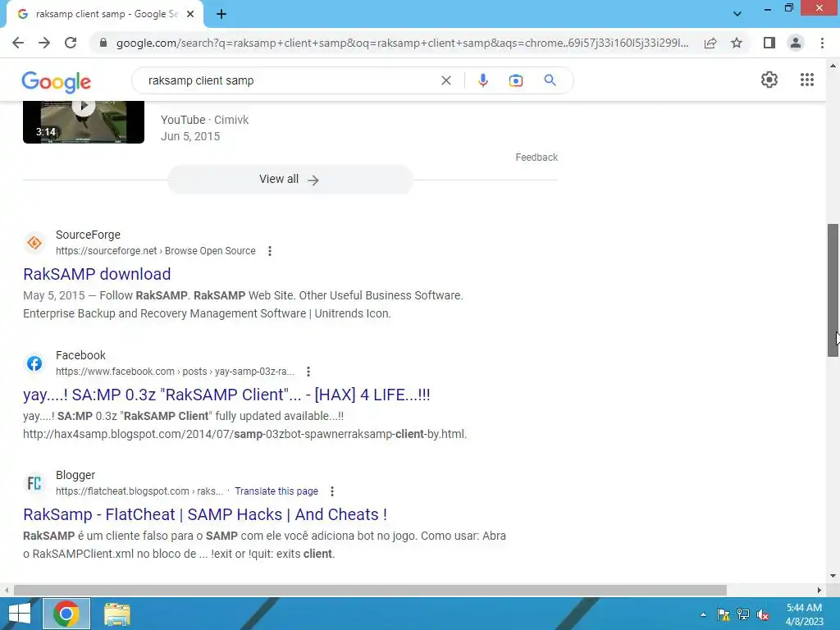Open the taskbar clock and date
Viewport: 840px width, 630px height.
pyautogui.click(x=804, y=614)
